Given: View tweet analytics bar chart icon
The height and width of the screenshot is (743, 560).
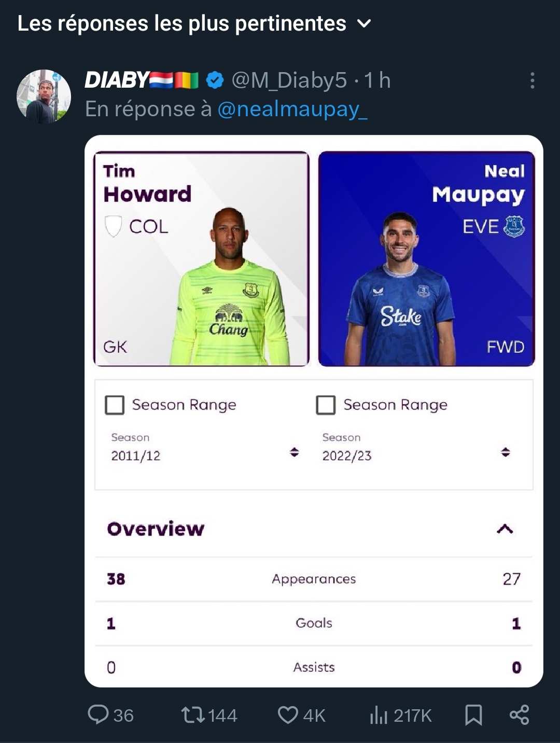Looking at the screenshot, I should 379,715.
